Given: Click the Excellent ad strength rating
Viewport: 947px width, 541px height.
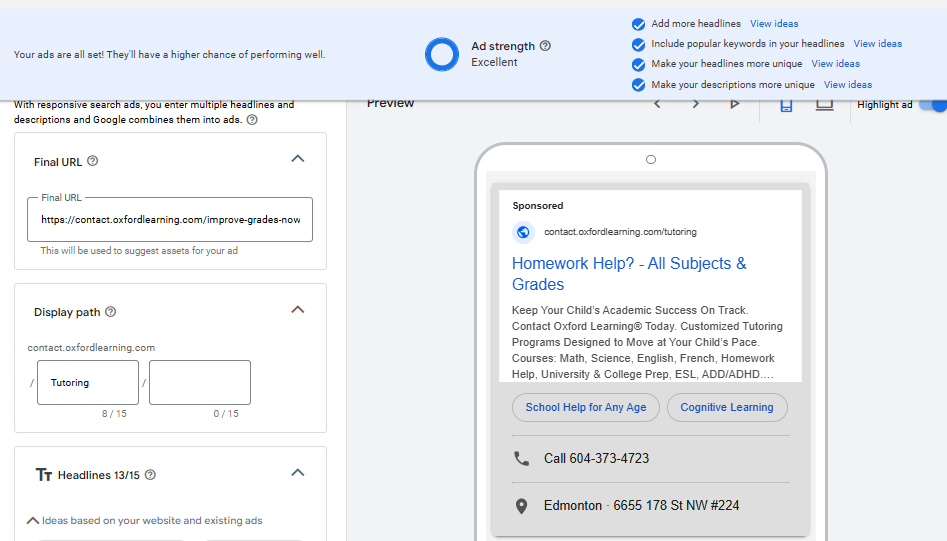Looking at the screenshot, I should pyautogui.click(x=494, y=62).
